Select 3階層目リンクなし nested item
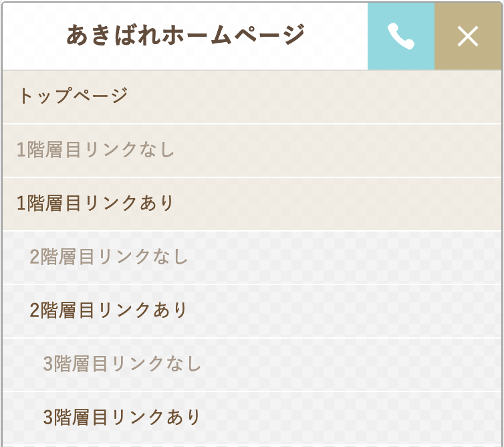Image resolution: width=504 pixels, height=447 pixels. click(252, 364)
